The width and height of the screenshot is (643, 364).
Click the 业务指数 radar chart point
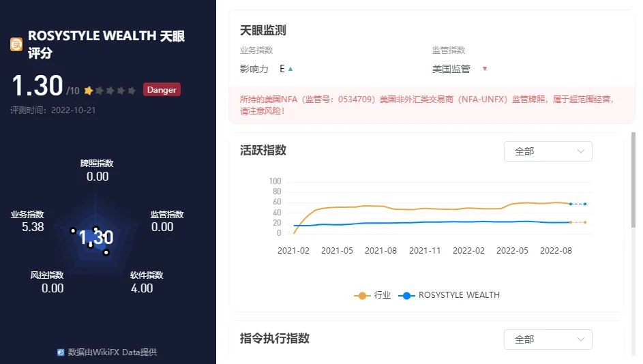click(73, 231)
